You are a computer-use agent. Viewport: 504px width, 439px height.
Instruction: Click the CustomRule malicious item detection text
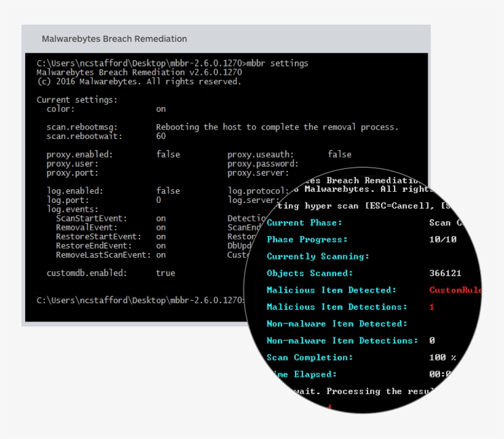click(456, 290)
